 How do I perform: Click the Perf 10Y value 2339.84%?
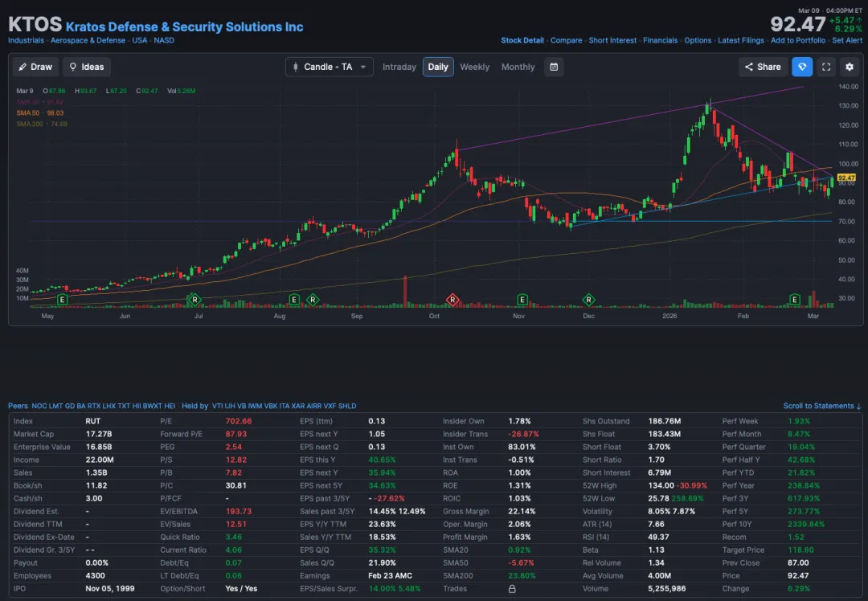point(806,524)
